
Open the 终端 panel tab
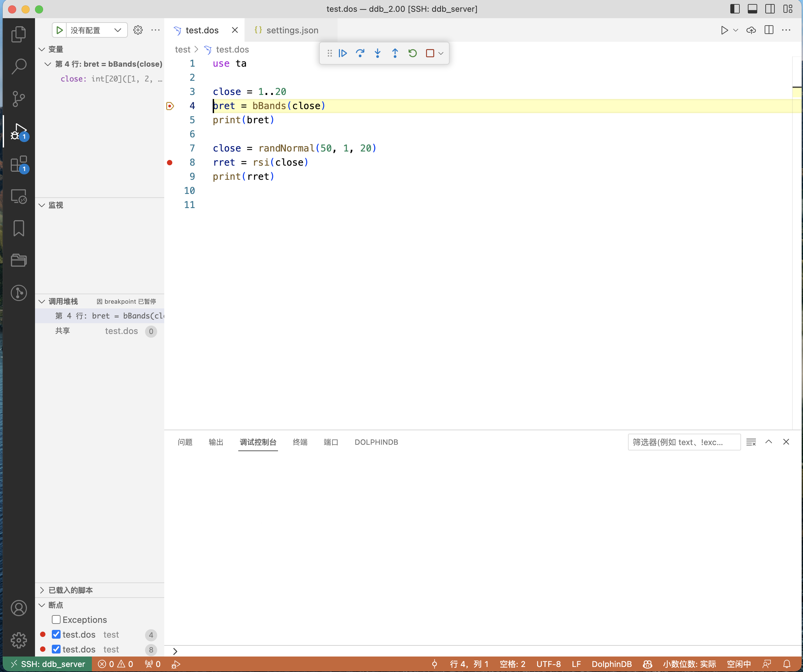pyautogui.click(x=300, y=442)
